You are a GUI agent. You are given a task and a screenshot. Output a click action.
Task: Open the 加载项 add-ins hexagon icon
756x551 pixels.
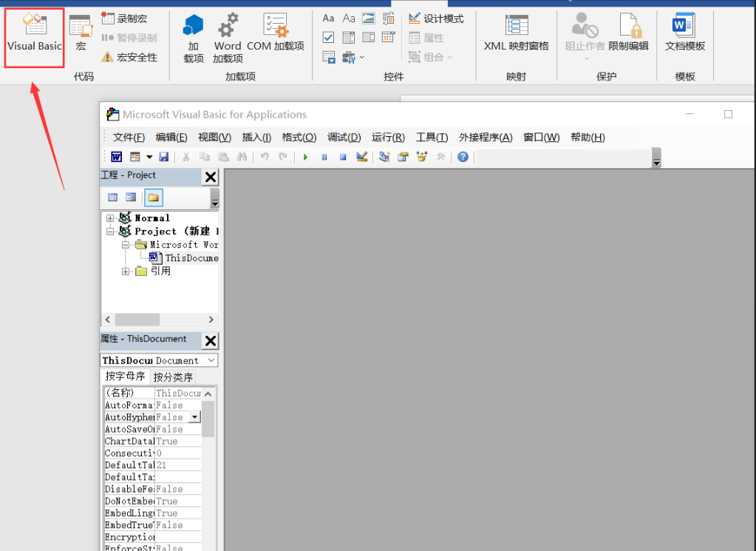pos(194,38)
